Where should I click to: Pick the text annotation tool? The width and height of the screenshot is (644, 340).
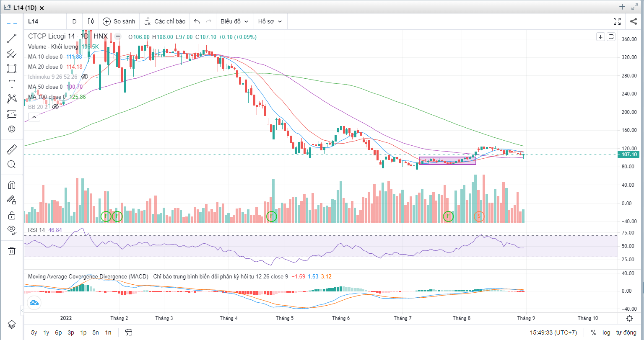pyautogui.click(x=12, y=84)
